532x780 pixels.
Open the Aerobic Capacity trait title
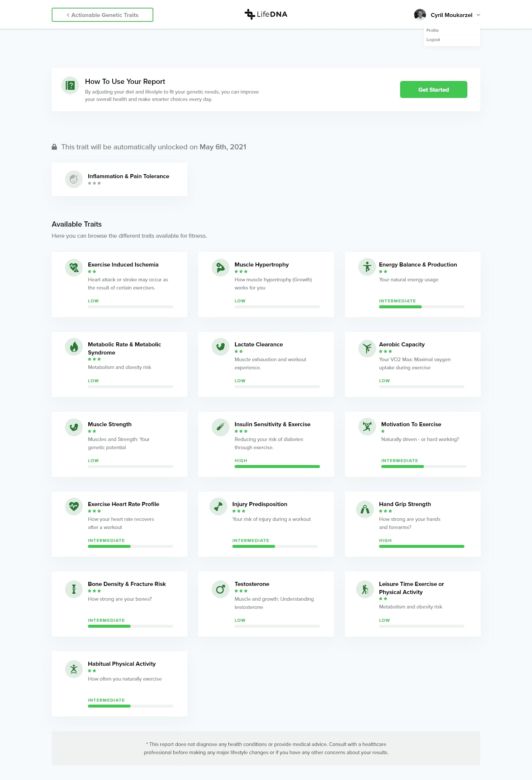click(402, 344)
